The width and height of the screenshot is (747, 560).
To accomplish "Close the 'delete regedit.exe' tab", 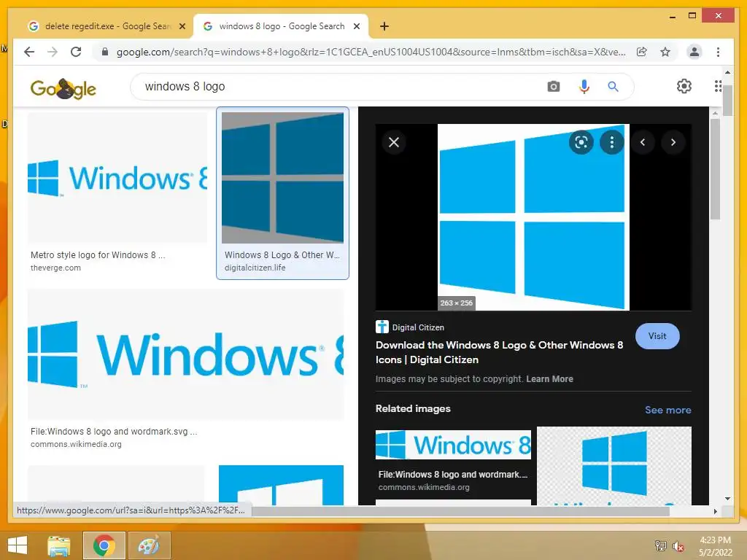I will click(182, 26).
